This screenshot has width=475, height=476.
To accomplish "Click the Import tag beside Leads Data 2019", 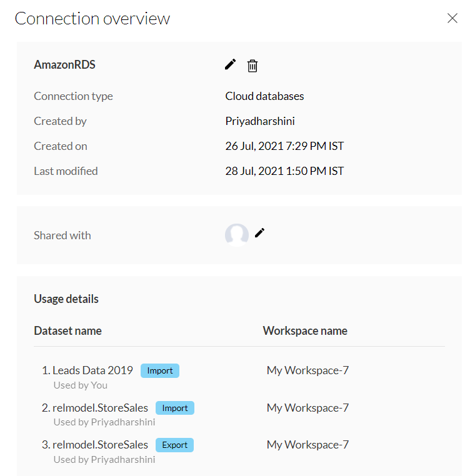I will pos(160,370).
